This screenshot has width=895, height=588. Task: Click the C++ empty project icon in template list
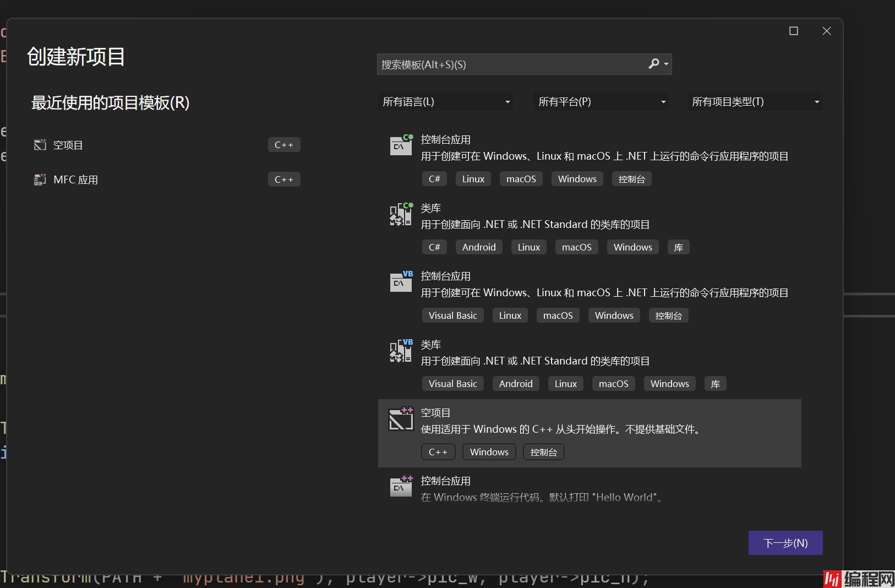click(x=401, y=420)
